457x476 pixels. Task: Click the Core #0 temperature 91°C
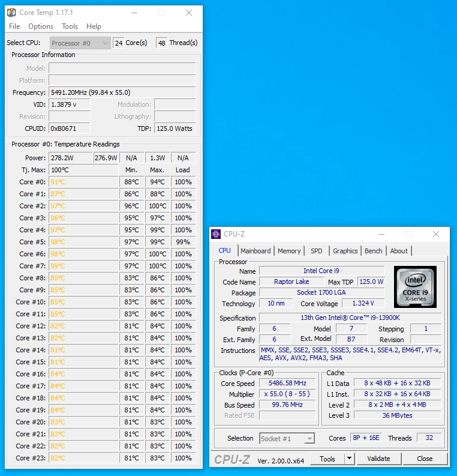(x=83, y=182)
